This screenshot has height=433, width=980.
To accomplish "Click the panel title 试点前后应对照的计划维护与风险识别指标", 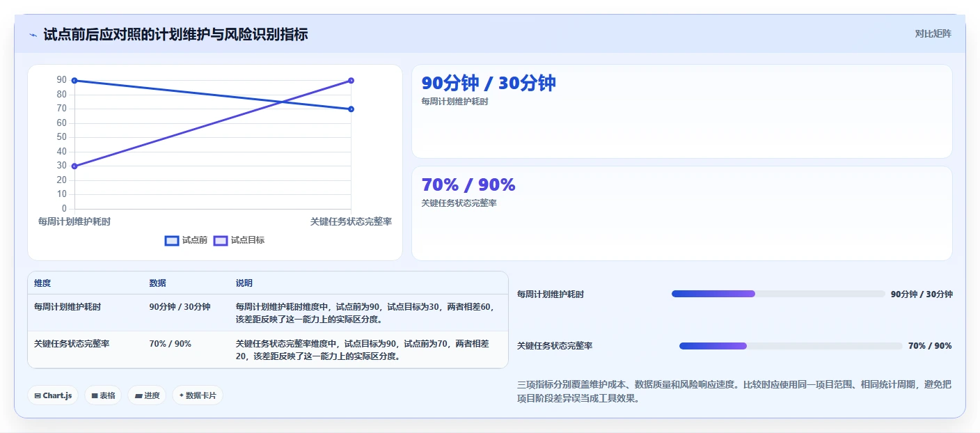I will pyautogui.click(x=175, y=34).
